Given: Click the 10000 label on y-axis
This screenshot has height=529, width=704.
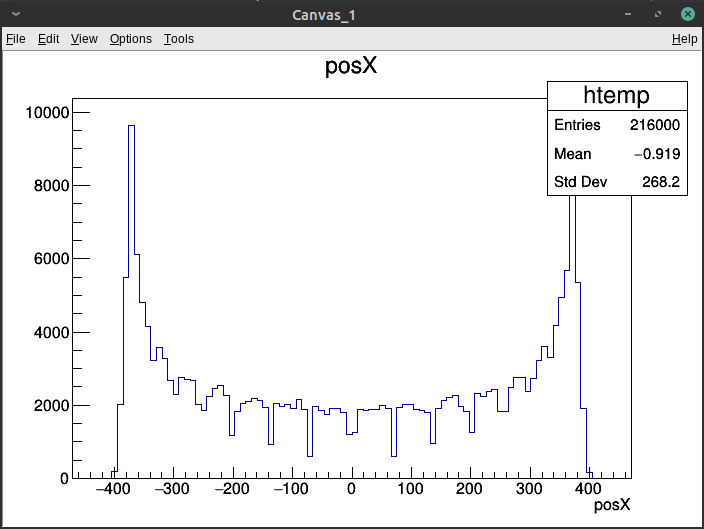Looking at the screenshot, I should pos(47,112).
